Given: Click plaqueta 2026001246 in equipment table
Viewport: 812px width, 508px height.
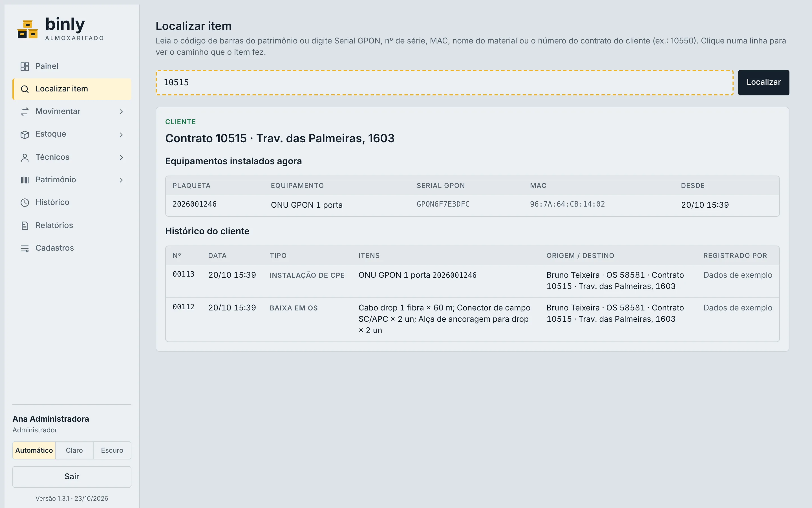Looking at the screenshot, I should 194,204.
